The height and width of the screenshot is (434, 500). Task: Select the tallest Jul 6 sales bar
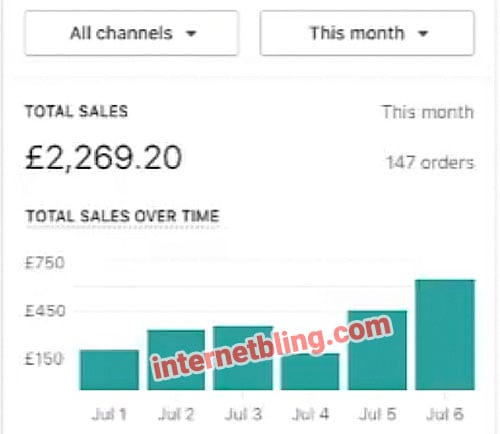(445, 335)
